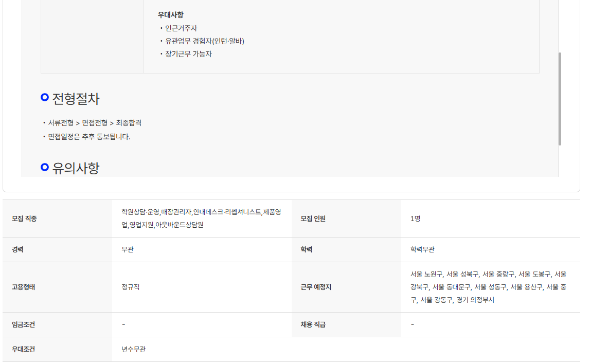590x364 pixels.
Task: Click the 장기근무 가능자 bullet item
Action: click(x=188, y=54)
